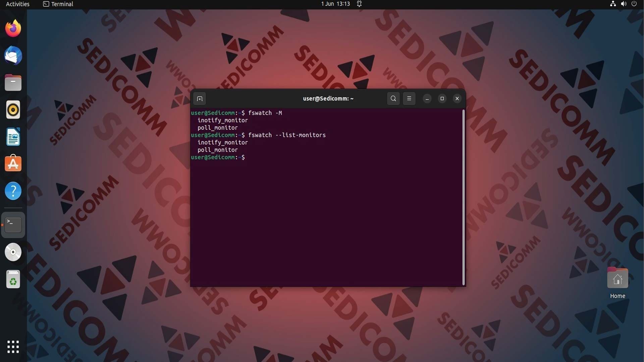Click the last 'poll_monitor' output line
The width and height of the screenshot is (644, 362).
(x=217, y=150)
